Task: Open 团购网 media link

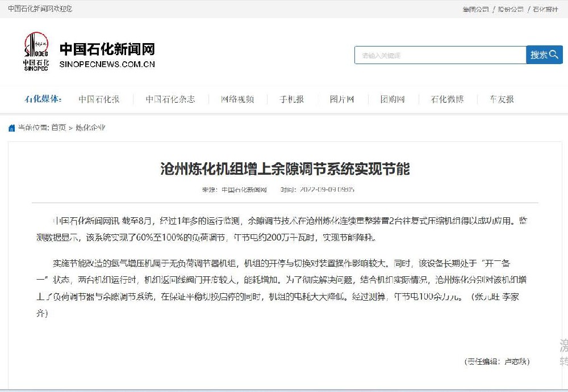Action: point(392,99)
